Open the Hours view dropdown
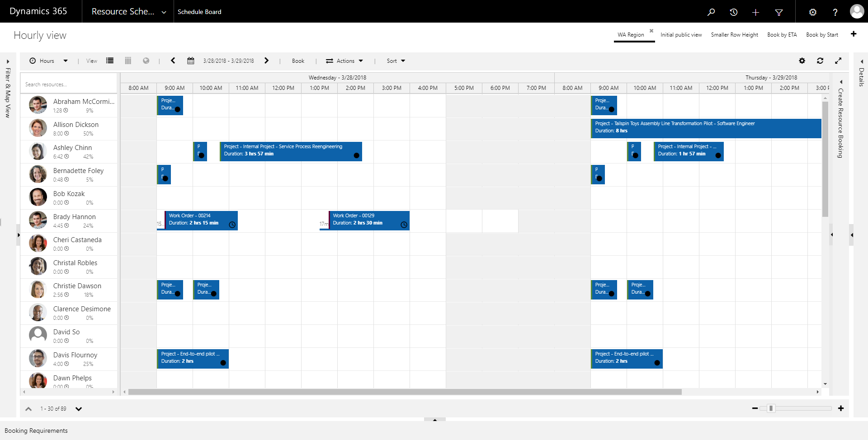 point(48,61)
